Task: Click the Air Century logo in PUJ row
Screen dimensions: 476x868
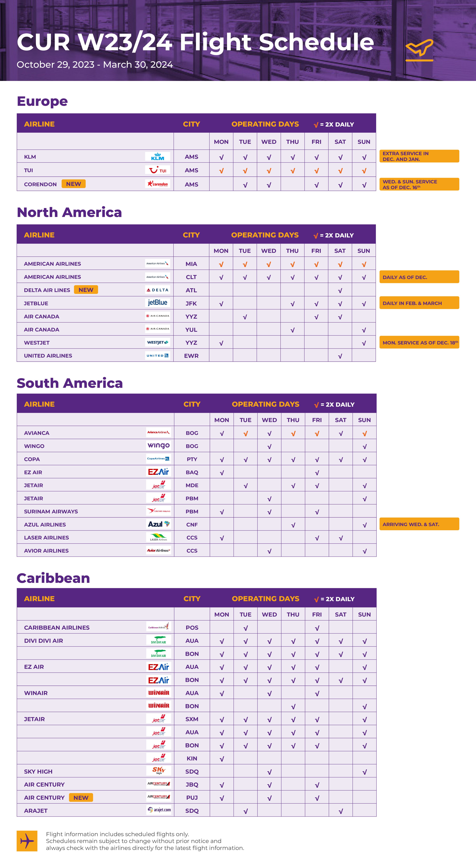Action: tap(158, 797)
